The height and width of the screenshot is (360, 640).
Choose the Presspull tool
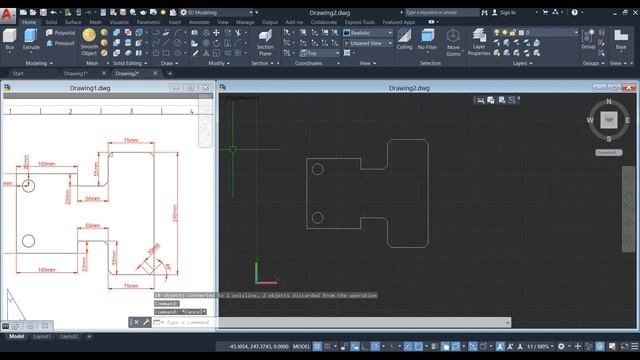[60, 43]
